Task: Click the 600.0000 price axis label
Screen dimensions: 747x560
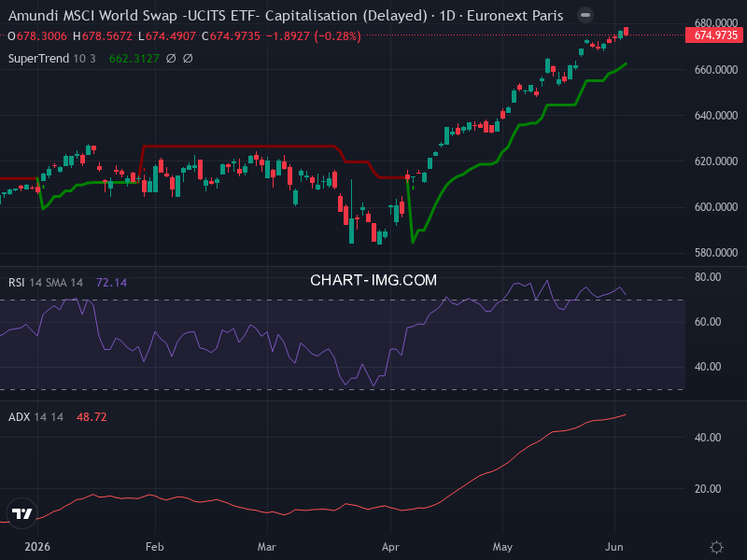Action: (716, 207)
